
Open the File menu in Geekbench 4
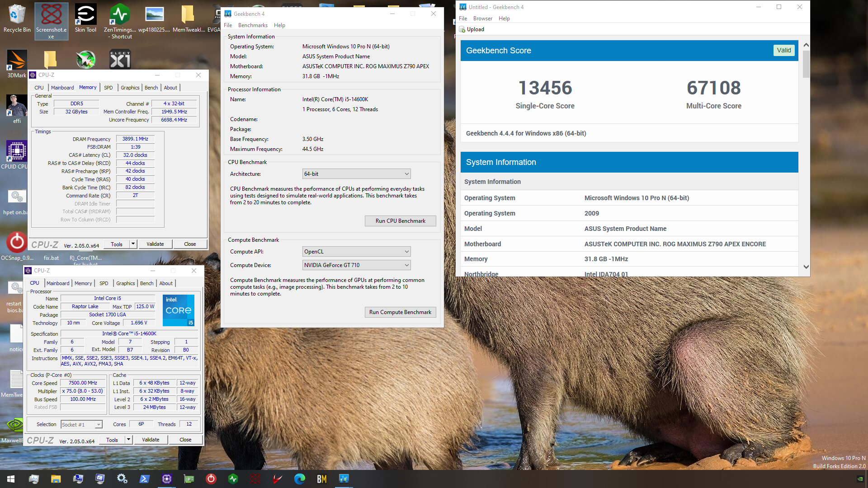point(228,25)
